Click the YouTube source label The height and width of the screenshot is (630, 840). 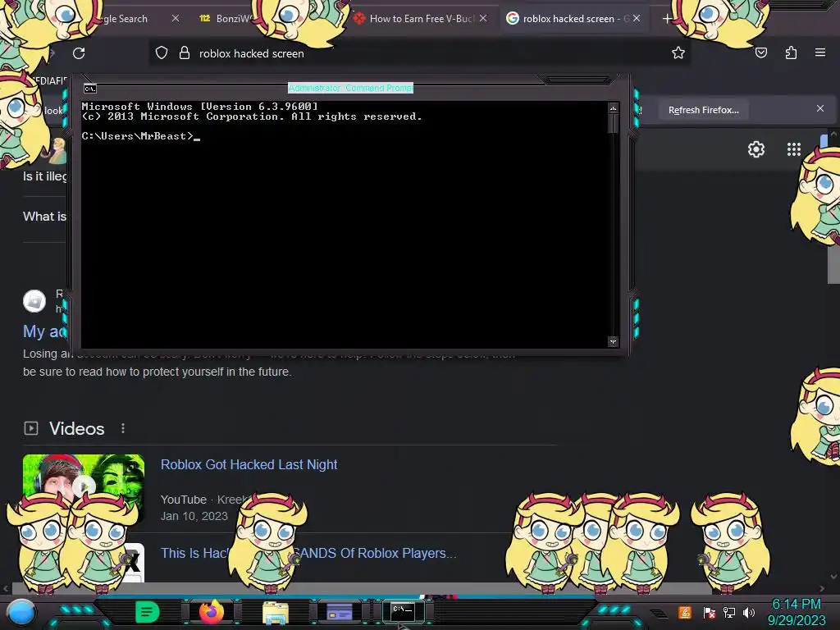pyautogui.click(x=183, y=500)
